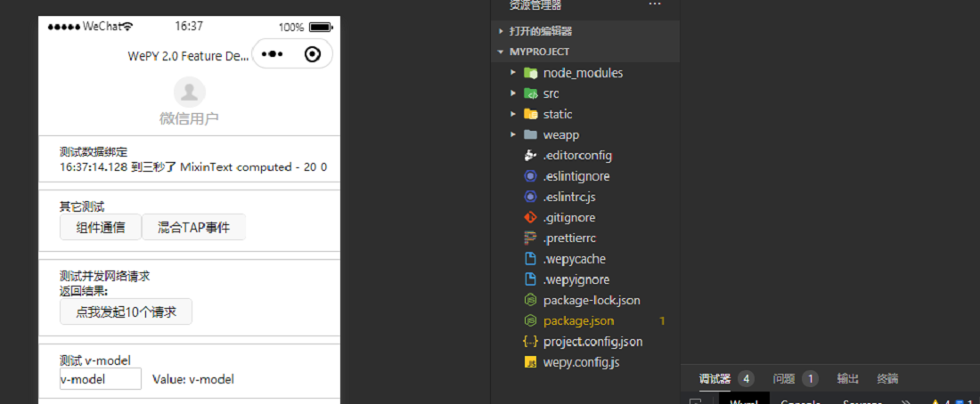Viewport: 980px width, 404px height.
Task: Open the explorer more actions ellipsis
Action: tap(655, 4)
